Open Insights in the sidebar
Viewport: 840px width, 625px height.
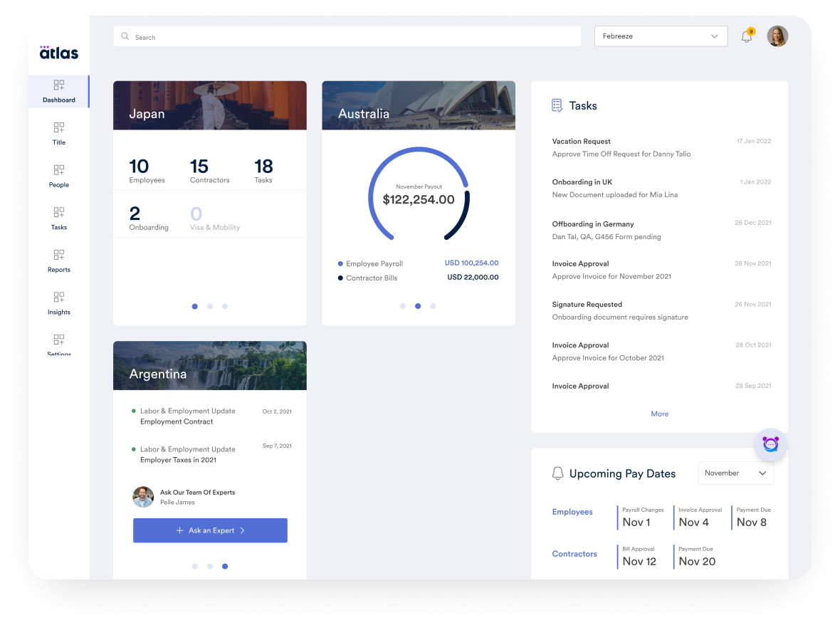tap(59, 303)
